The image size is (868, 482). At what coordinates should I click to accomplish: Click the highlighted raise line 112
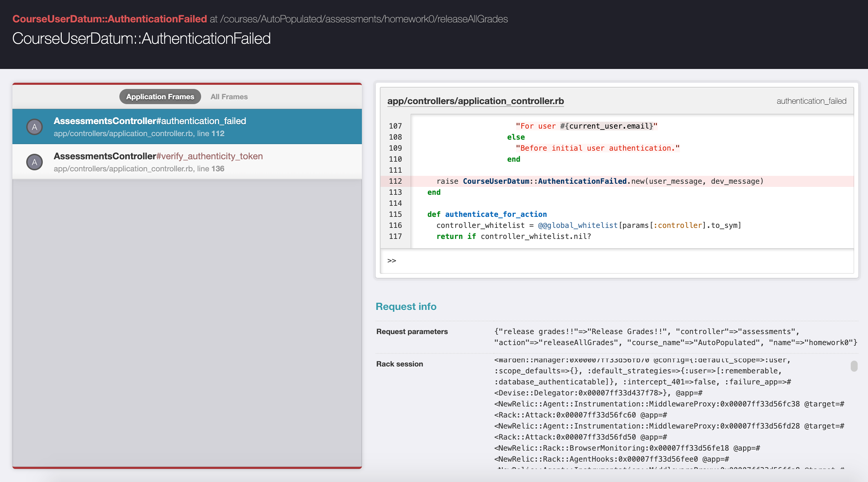600,181
